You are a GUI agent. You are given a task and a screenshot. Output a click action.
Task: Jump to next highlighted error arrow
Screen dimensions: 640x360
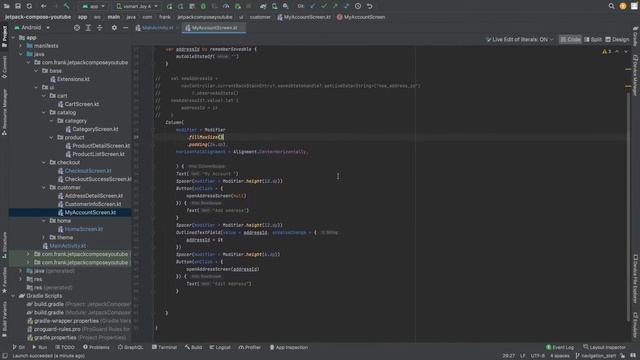point(625,51)
